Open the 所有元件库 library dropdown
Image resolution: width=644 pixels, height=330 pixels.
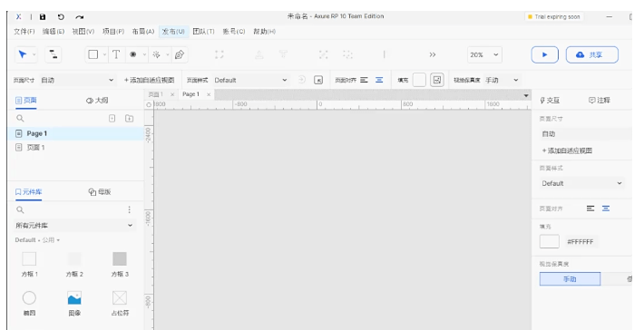[x=74, y=226]
